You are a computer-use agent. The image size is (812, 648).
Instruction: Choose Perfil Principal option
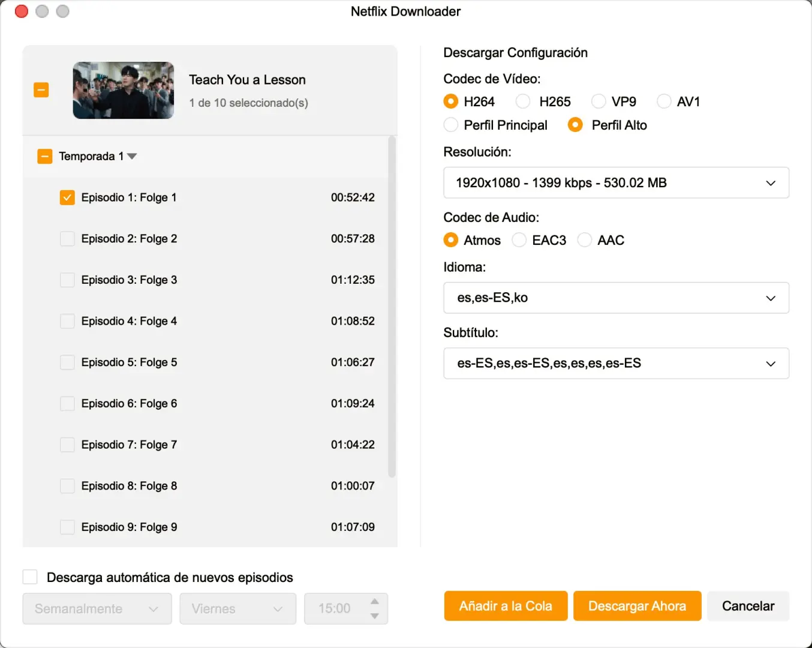pyautogui.click(x=451, y=125)
